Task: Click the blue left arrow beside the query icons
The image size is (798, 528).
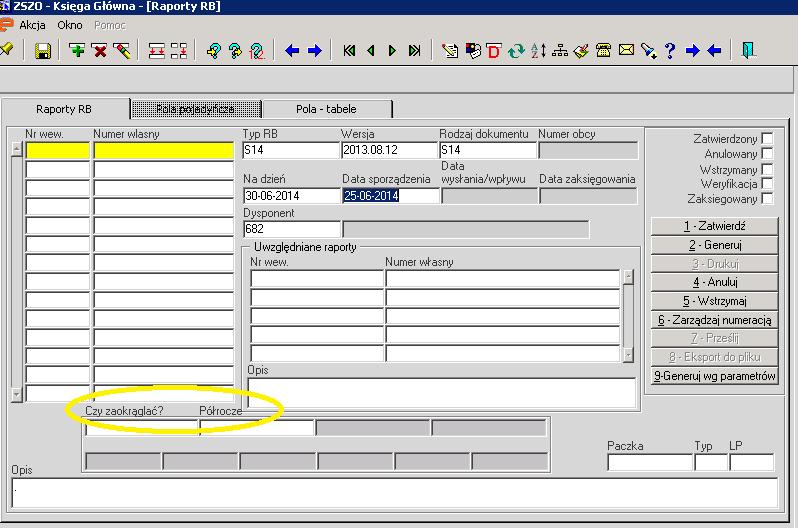Action: point(292,50)
